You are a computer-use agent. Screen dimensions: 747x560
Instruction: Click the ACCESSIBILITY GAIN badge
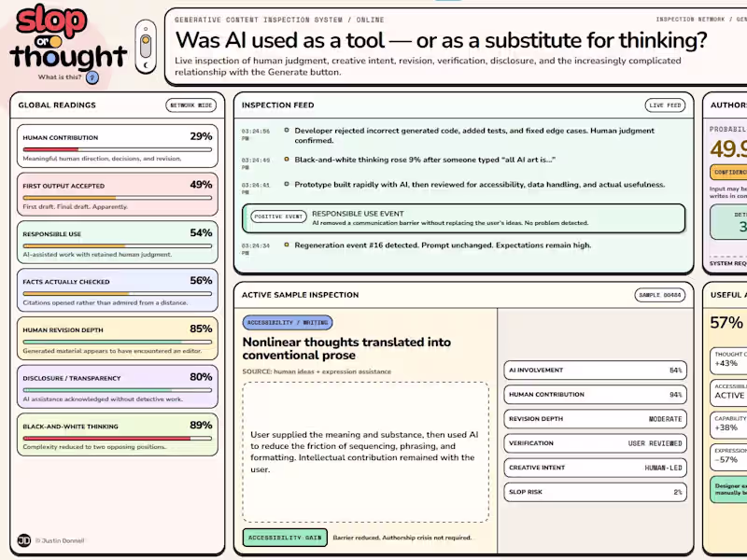click(x=285, y=538)
